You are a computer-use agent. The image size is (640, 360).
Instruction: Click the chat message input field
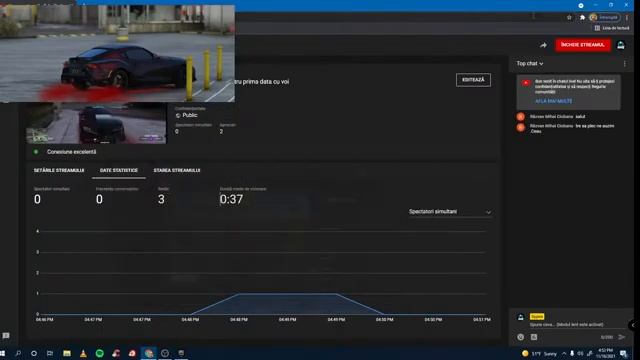567,325
